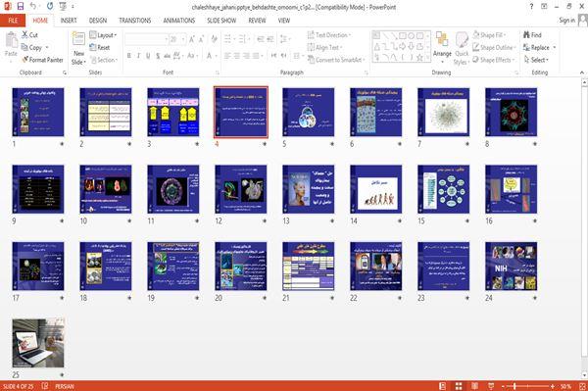
Task: Click the Find binoculars icon
Action: tap(526, 35)
